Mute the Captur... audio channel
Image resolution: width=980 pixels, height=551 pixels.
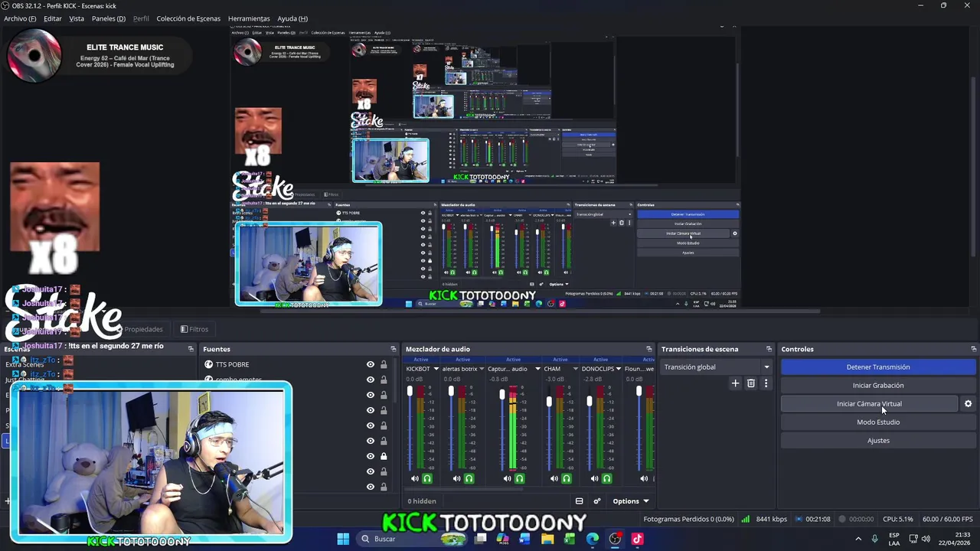coord(507,479)
